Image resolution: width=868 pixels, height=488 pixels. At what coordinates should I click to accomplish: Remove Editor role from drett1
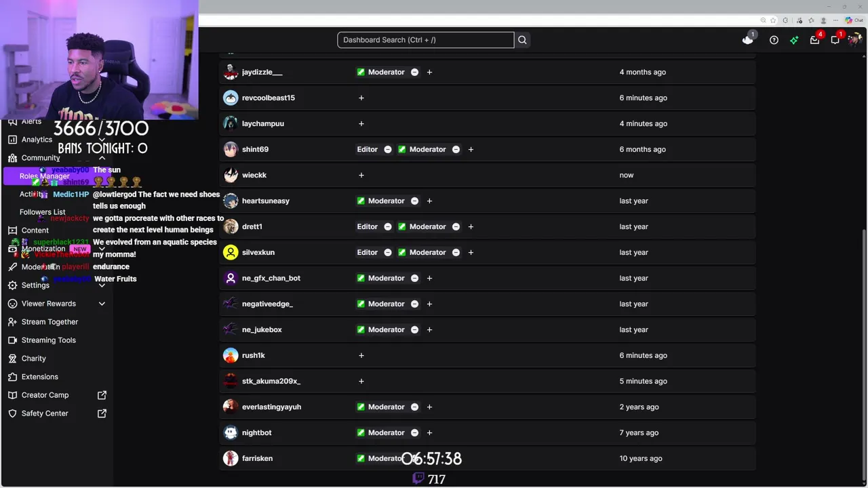(388, 226)
